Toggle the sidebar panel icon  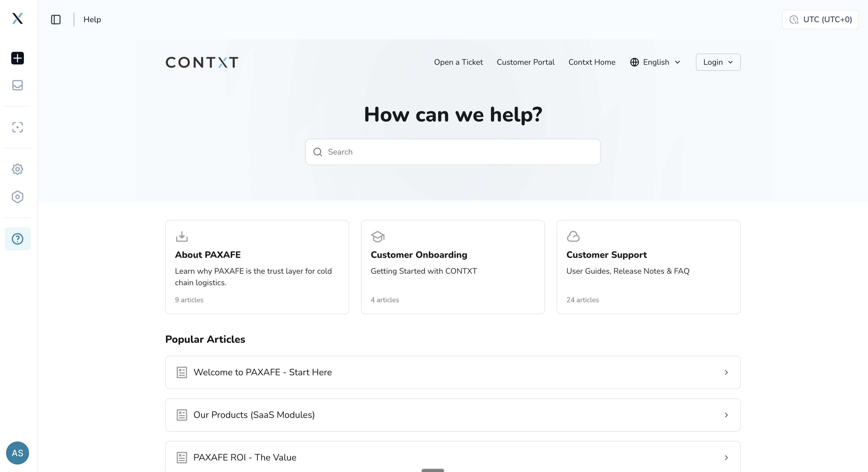tap(56, 20)
